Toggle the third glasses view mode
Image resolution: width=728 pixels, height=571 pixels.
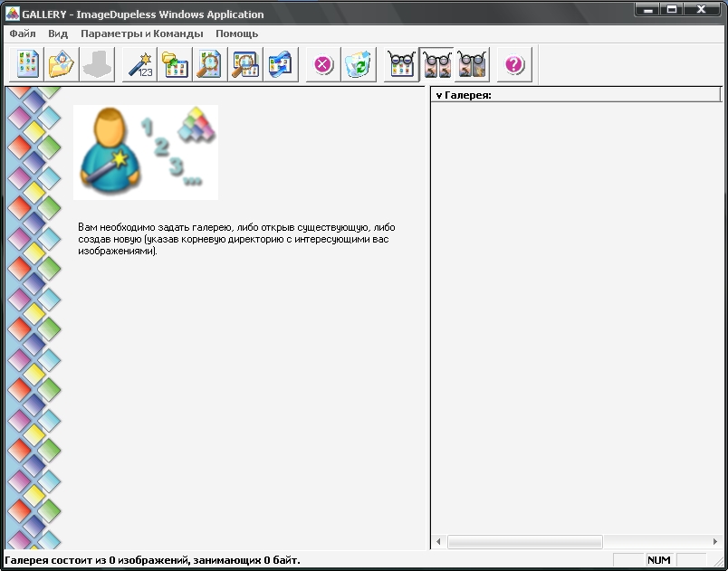click(471, 65)
